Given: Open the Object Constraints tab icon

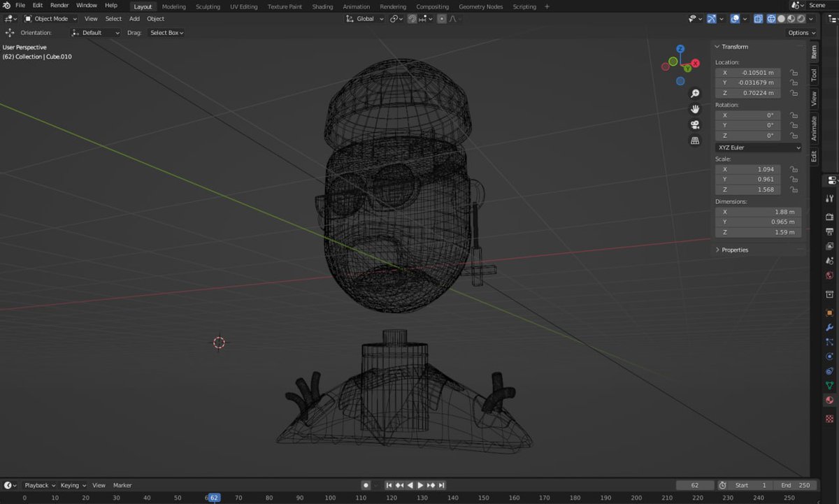Looking at the screenshot, I should click(x=830, y=371).
